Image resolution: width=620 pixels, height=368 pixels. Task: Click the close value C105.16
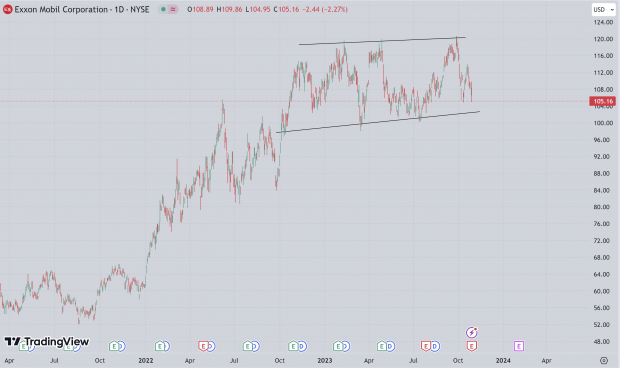(x=286, y=9)
